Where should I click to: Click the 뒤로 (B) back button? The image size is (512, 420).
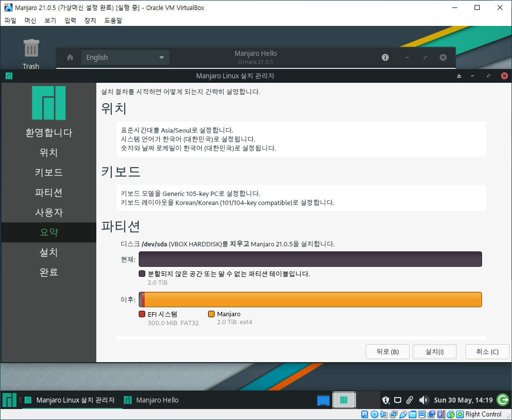[388, 352]
